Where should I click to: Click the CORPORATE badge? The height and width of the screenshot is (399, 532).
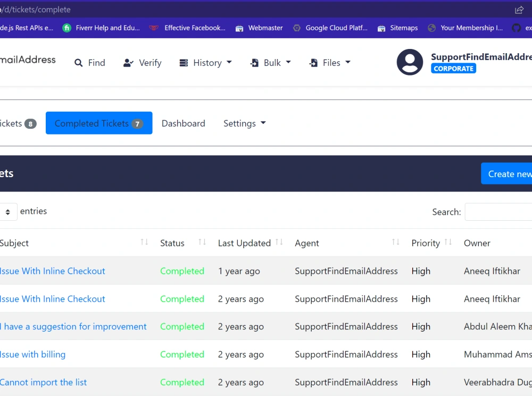[453, 69]
